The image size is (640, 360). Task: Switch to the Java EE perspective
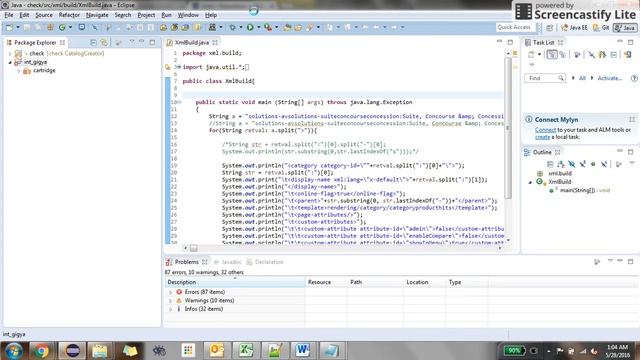574,27
